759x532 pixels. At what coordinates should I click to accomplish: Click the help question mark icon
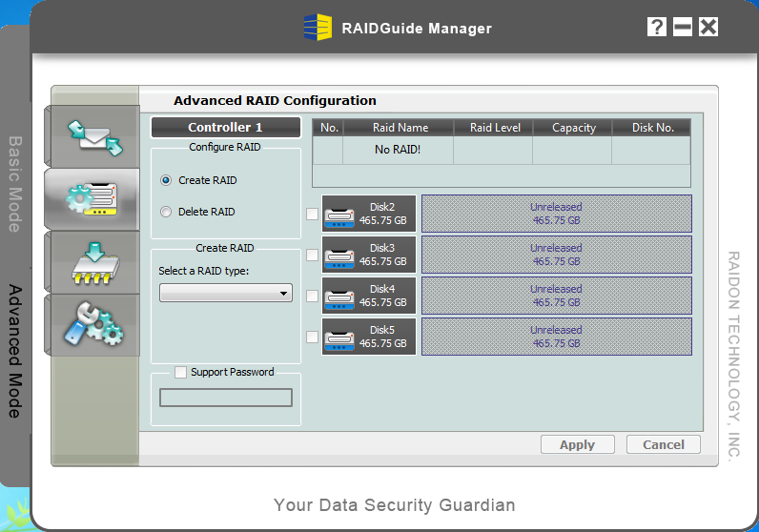pos(656,27)
